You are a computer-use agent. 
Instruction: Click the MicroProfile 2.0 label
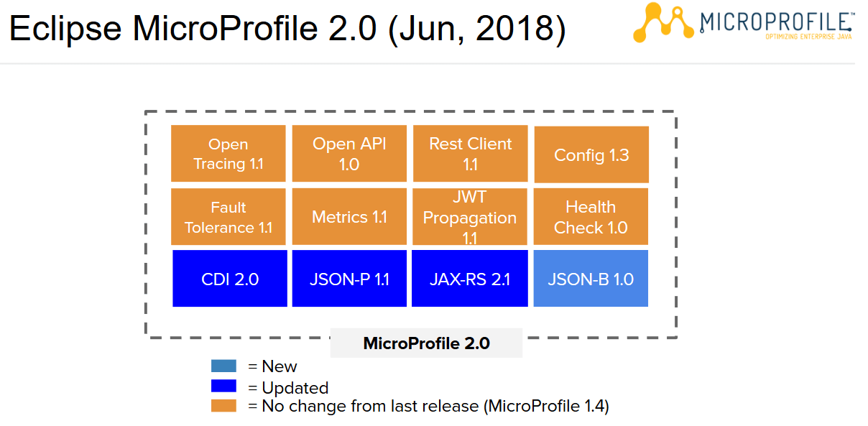(426, 343)
